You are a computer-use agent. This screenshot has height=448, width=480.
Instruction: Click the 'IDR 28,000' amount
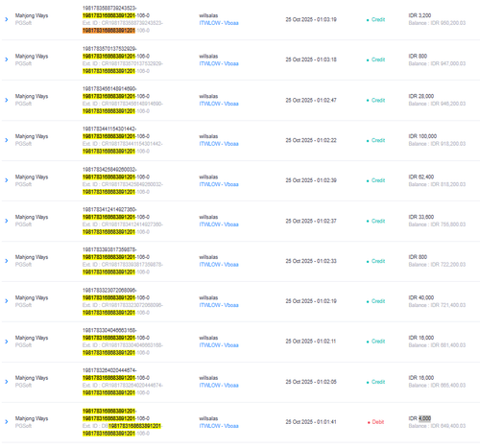pyautogui.click(x=421, y=96)
